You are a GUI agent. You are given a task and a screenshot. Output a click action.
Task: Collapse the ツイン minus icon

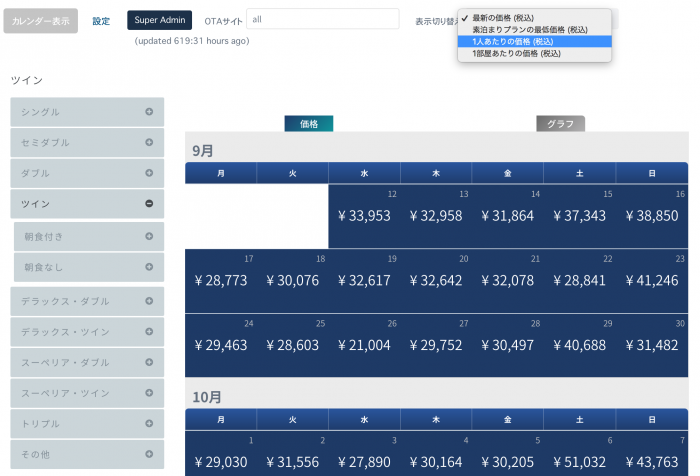149,204
